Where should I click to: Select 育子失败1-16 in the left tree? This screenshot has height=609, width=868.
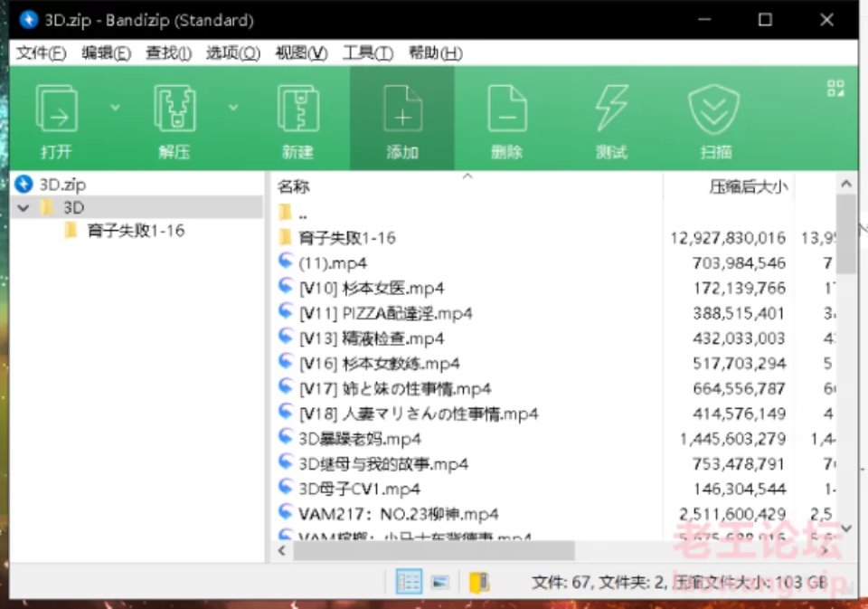[x=136, y=231]
